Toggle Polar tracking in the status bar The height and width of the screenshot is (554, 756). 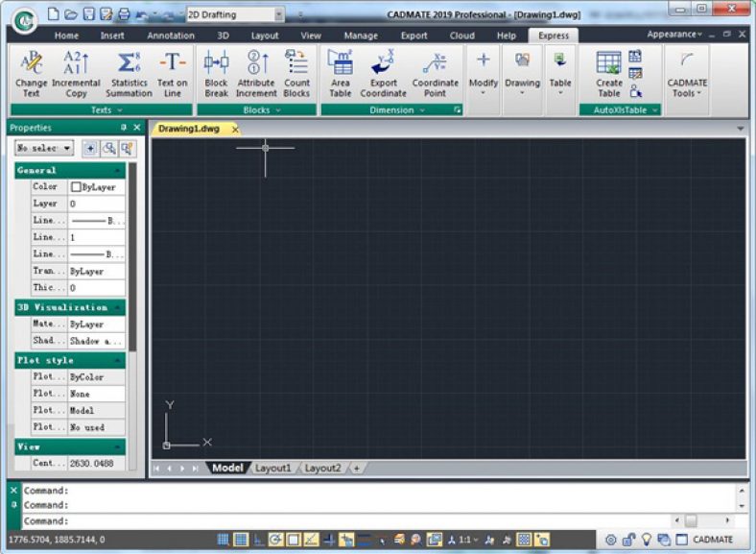click(x=275, y=540)
